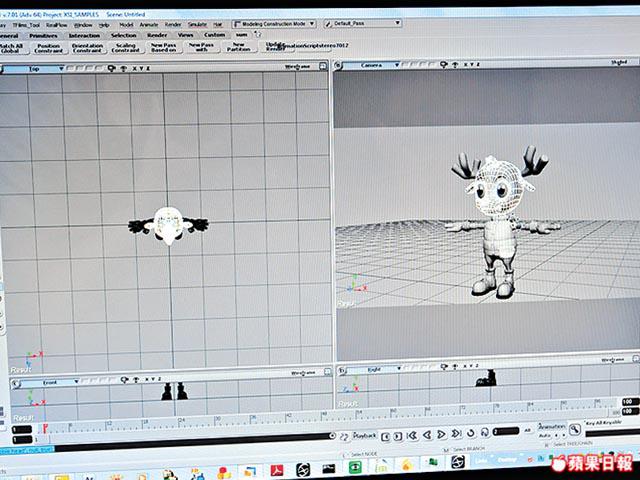
Task: Switch to the Views toolbar tab
Action: click(185, 35)
